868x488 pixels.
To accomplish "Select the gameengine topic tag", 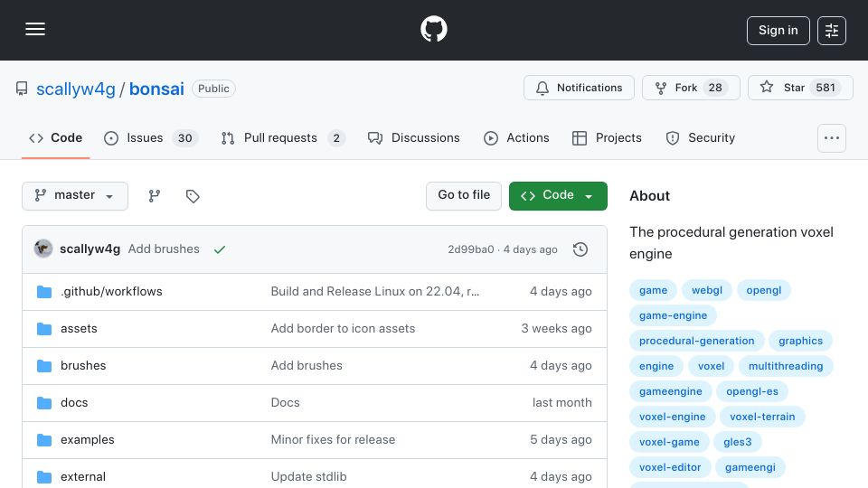I will pyautogui.click(x=670, y=391).
